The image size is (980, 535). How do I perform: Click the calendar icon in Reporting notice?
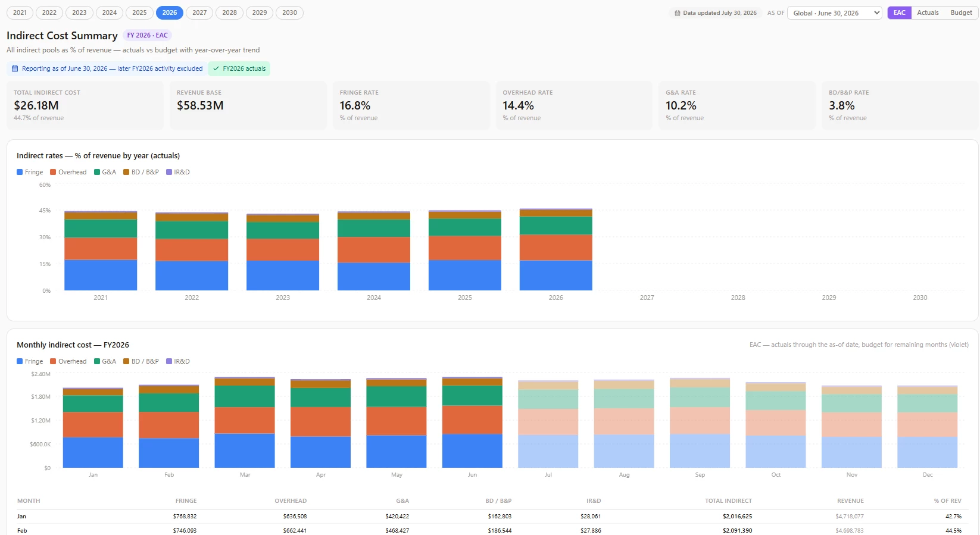pos(15,68)
